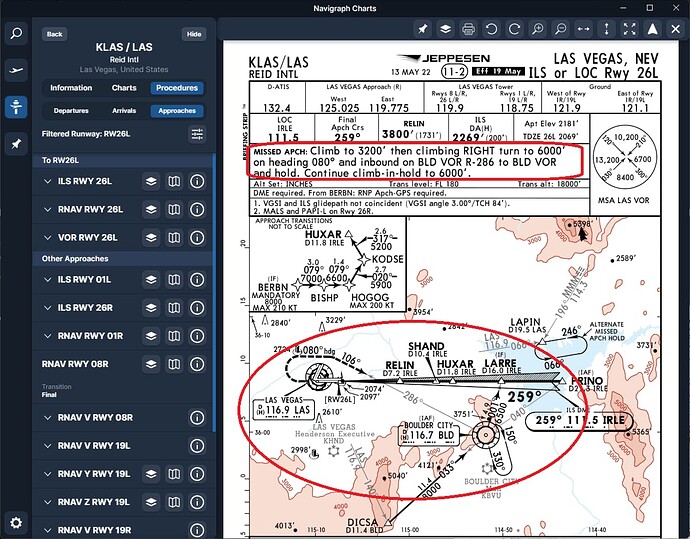Show RNAV Y RWY 19L on map
Viewport: 690px width, 539px height.
tap(174, 474)
